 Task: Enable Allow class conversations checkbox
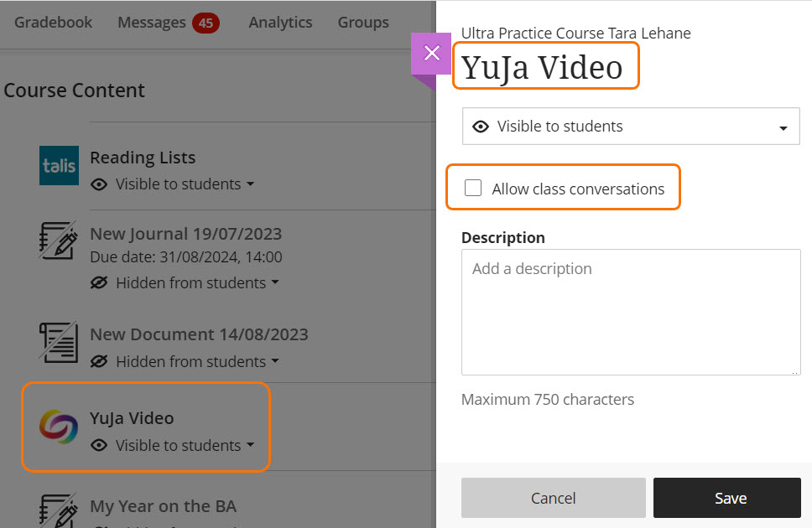pos(473,189)
